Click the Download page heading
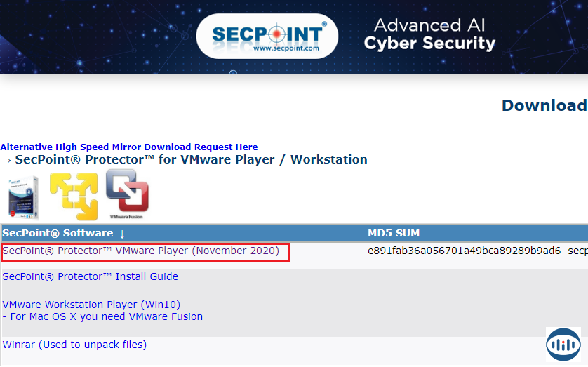The image size is (588, 367). click(x=544, y=105)
